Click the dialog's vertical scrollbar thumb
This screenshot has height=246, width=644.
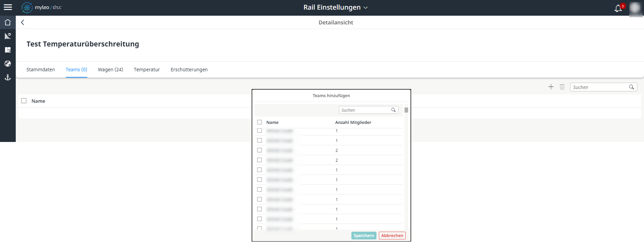click(406, 110)
